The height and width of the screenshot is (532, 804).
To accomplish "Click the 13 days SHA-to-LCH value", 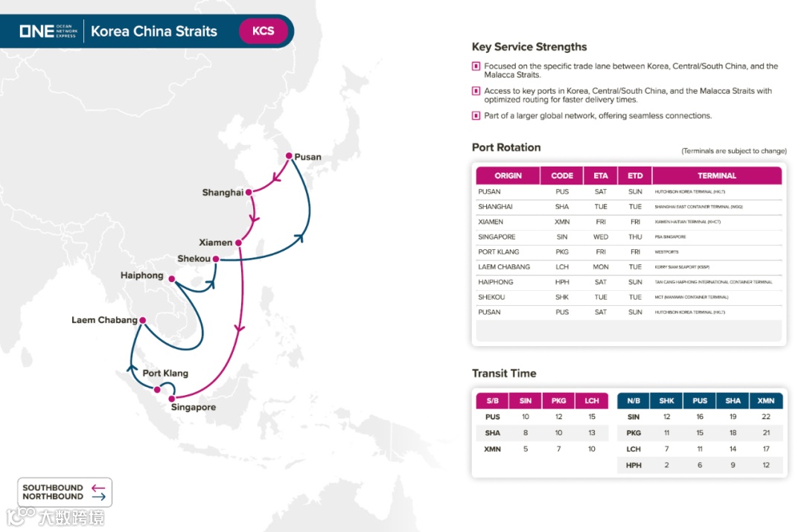I will 592,433.
